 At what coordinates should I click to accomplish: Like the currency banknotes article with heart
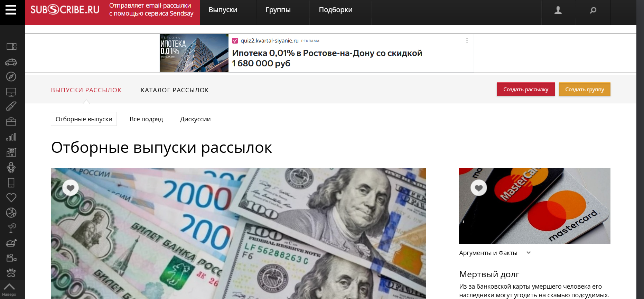[x=71, y=188]
